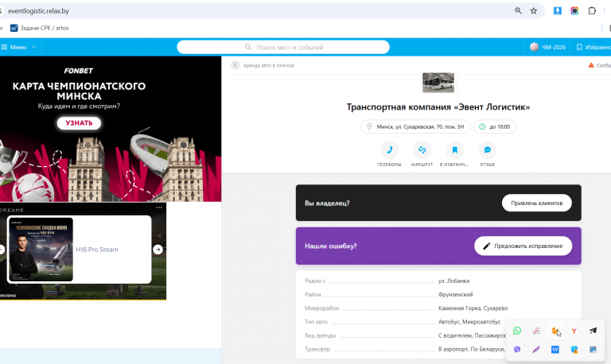Click the company title Эвент Логистик
Image resolution: width=611 pixels, height=364 pixels.
coord(438,106)
